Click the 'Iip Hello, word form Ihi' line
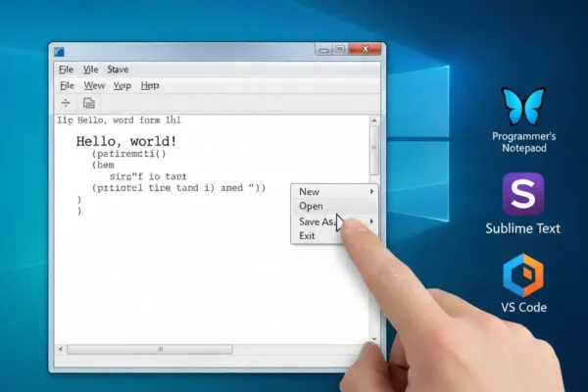The width and height of the screenshot is (588, 392). (119, 120)
